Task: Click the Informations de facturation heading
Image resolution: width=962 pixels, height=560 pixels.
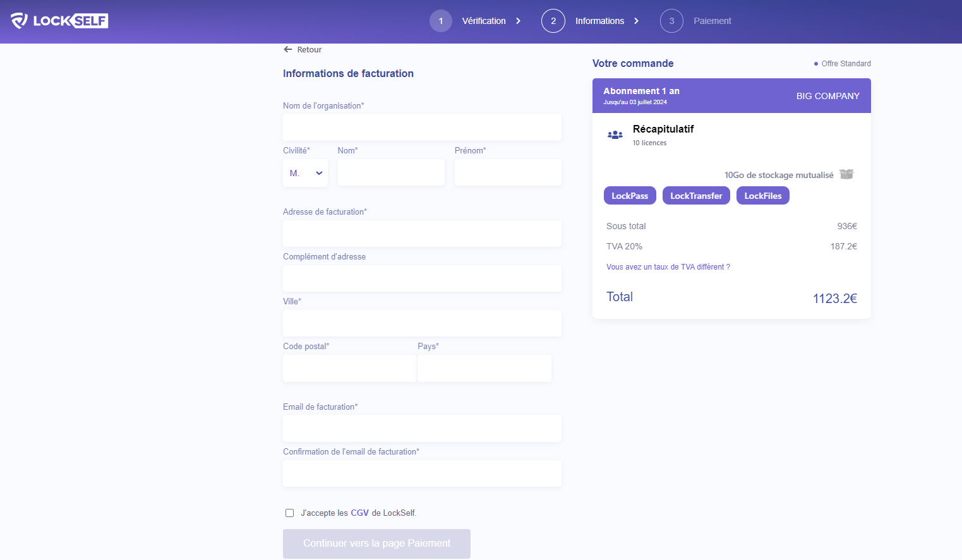Action: (348, 73)
